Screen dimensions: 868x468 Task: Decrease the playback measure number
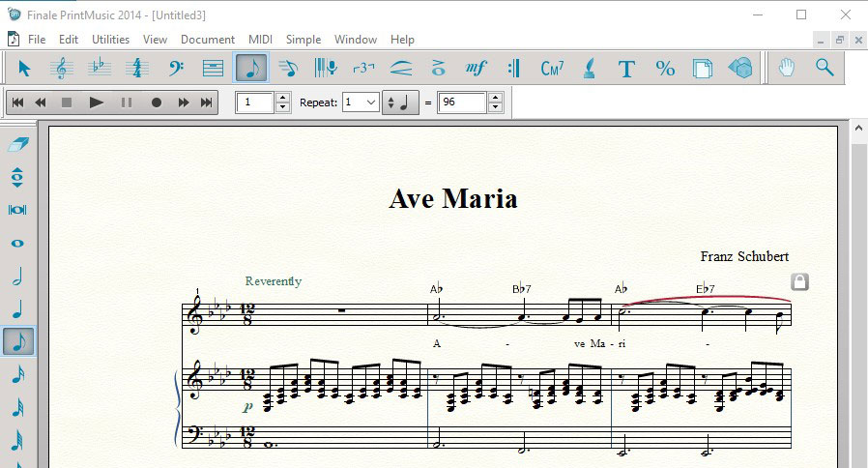(x=283, y=107)
